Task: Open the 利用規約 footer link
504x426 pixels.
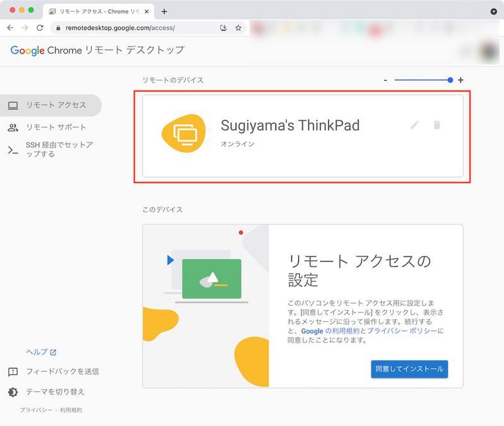Action: [71, 410]
